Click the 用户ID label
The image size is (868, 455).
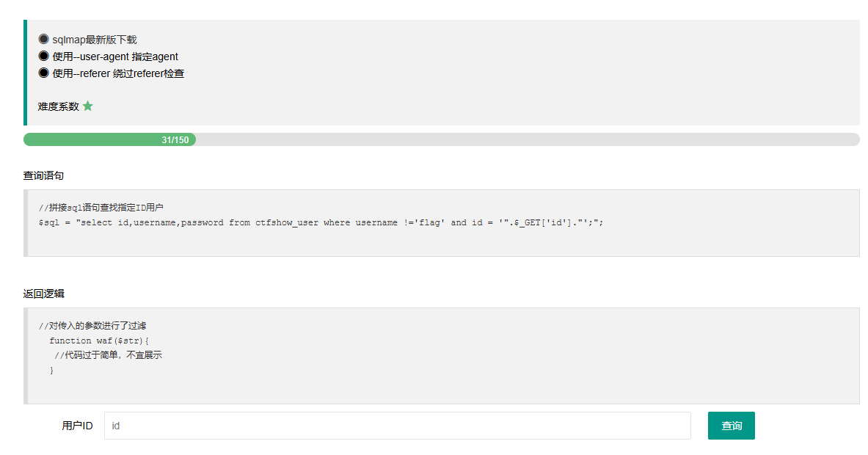coord(77,426)
